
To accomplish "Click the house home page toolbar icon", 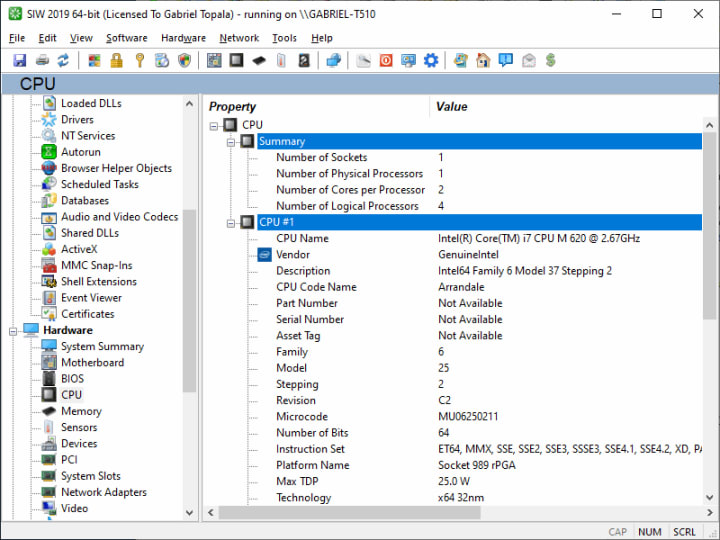I will pyautogui.click(x=483, y=60).
